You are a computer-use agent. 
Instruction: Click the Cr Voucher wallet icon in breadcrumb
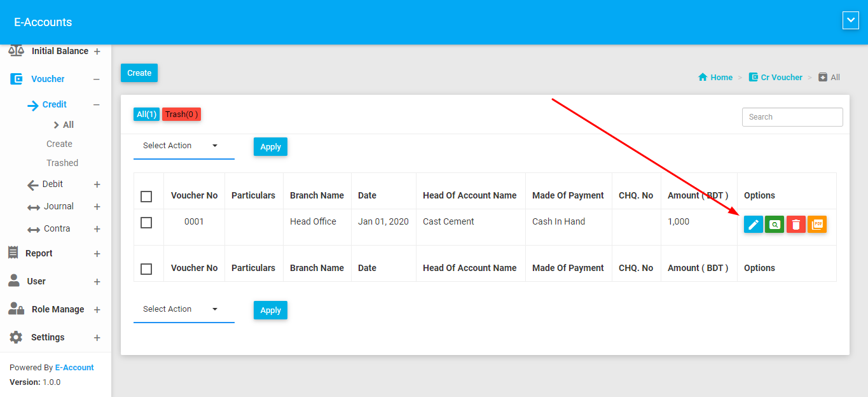tap(753, 78)
